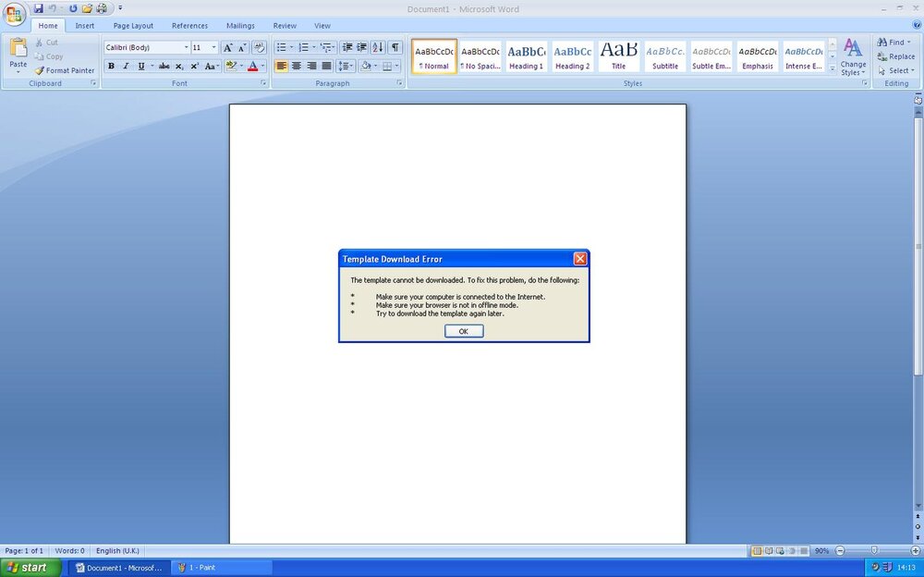
Task: Open Change Styles menu
Action: coord(853,56)
